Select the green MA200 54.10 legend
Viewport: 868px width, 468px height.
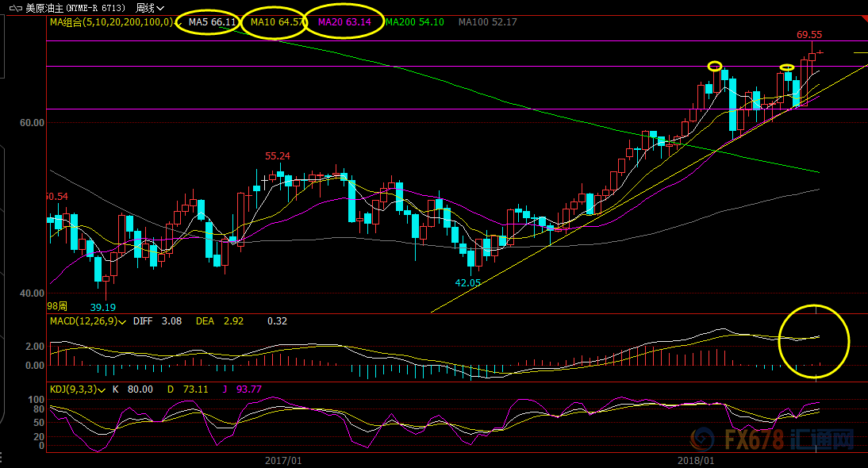[x=414, y=22]
